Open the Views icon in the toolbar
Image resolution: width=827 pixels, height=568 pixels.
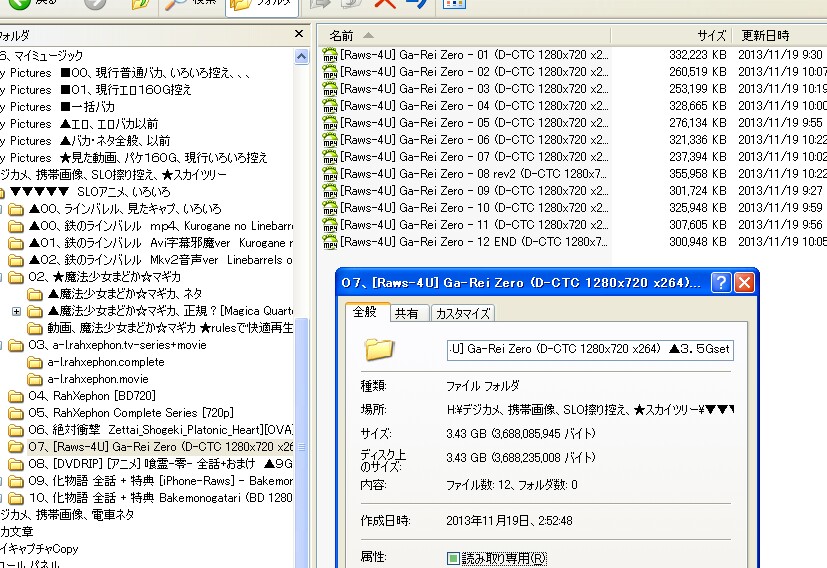click(454, 4)
